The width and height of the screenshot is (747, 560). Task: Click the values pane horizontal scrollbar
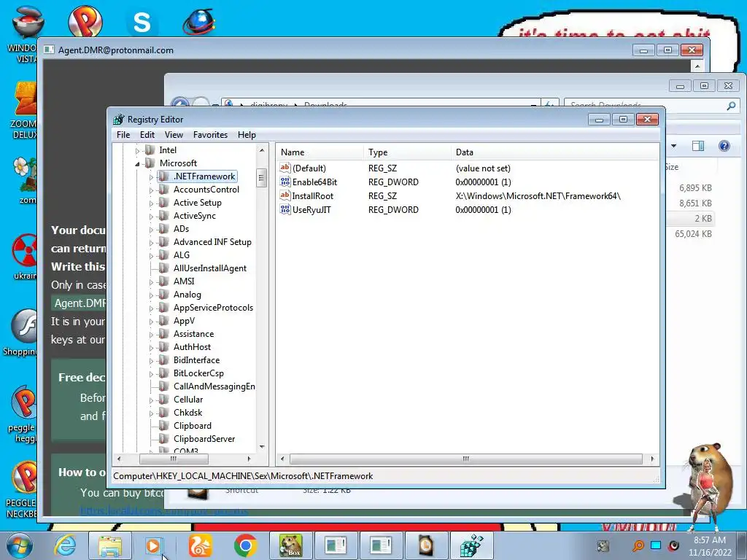click(x=466, y=459)
